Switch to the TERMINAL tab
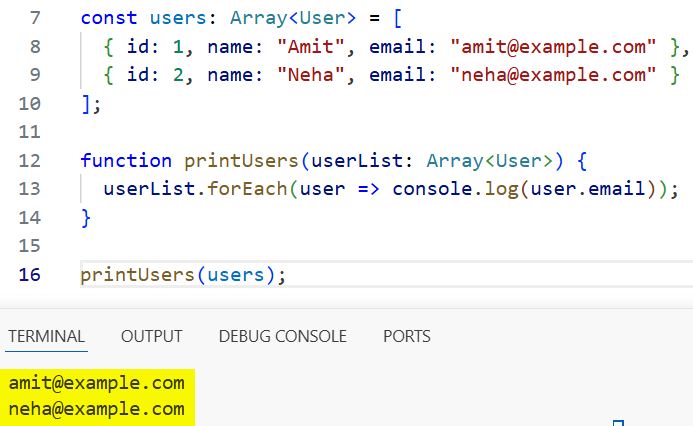Viewport: 693px width, 426px height. pos(46,336)
